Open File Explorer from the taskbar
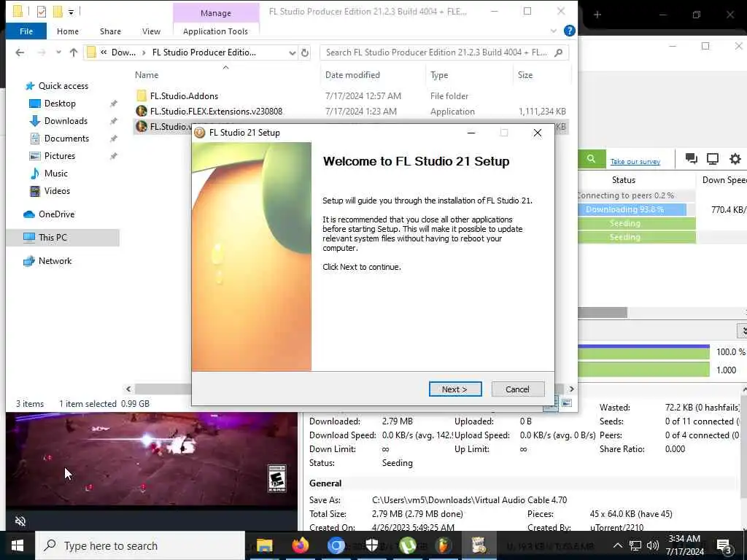Screen dimensions: 747x560 coord(264,545)
